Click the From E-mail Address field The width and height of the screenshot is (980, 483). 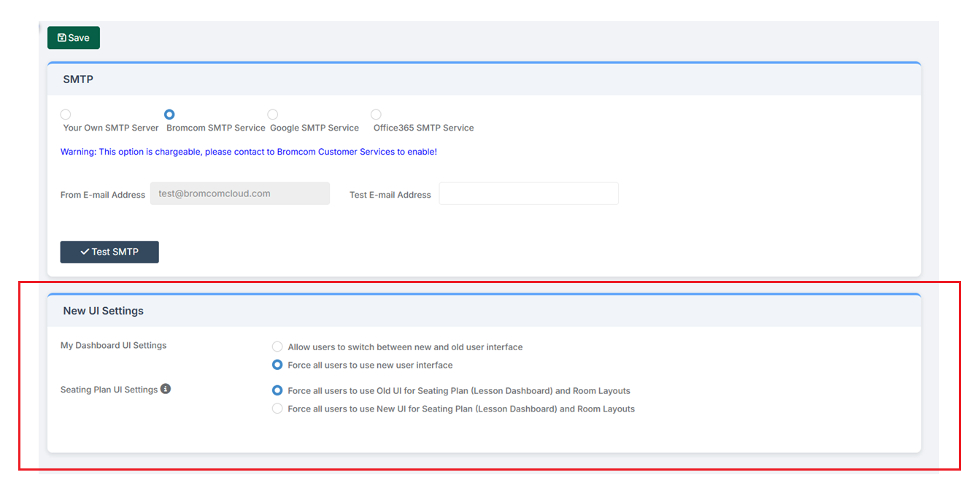click(239, 194)
